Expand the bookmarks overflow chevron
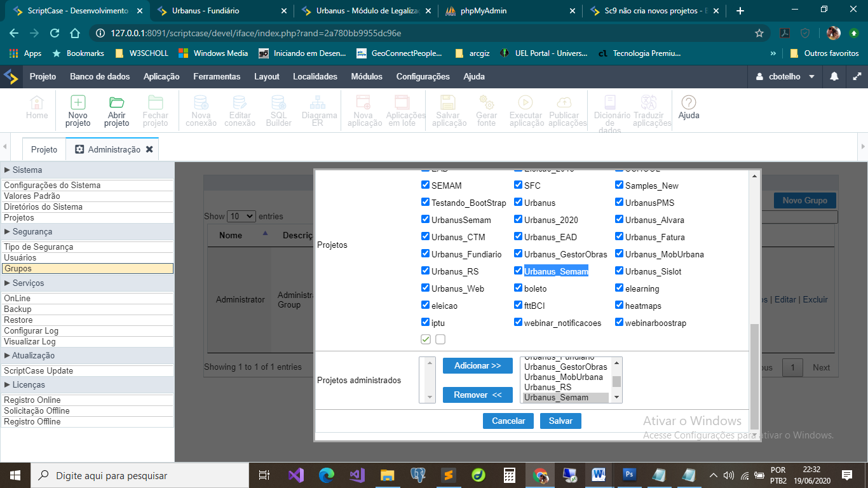Image resolution: width=868 pixels, height=488 pixels. [x=773, y=53]
